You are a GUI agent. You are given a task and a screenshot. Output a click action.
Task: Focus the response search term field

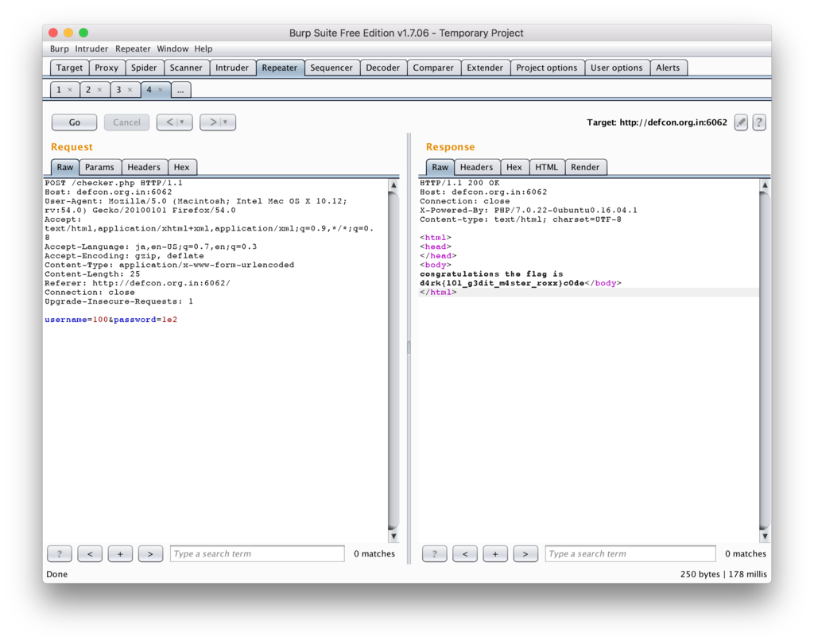point(630,553)
